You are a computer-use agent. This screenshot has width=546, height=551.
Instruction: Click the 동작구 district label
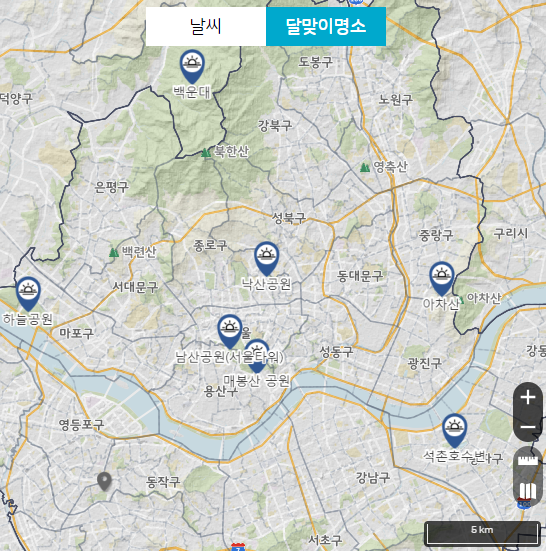pos(163,482)
